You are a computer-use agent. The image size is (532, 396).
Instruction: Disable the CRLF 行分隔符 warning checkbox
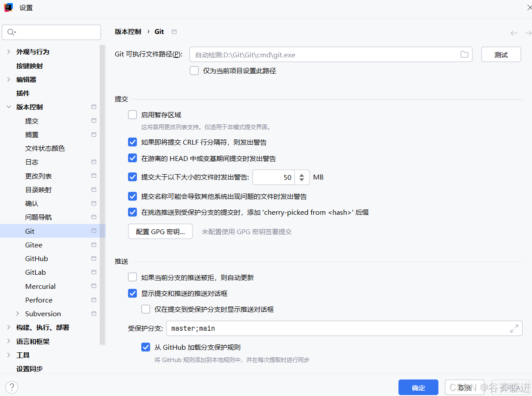(132, 142)
